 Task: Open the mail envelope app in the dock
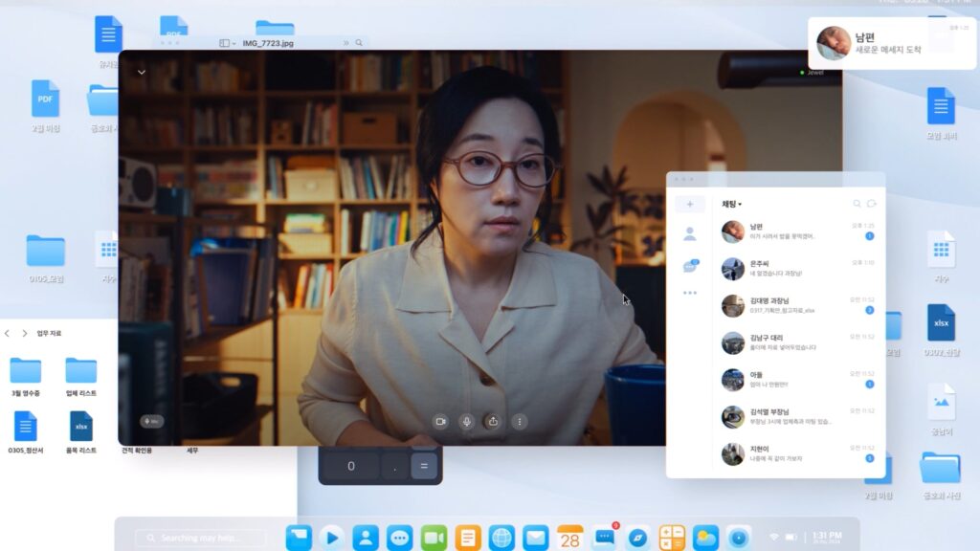535,538
